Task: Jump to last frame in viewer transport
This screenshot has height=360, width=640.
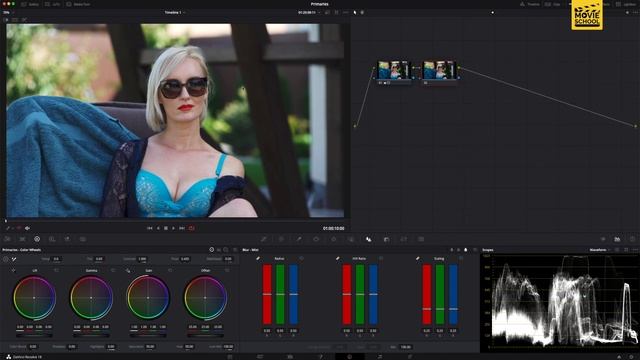Action: (182, 228)
